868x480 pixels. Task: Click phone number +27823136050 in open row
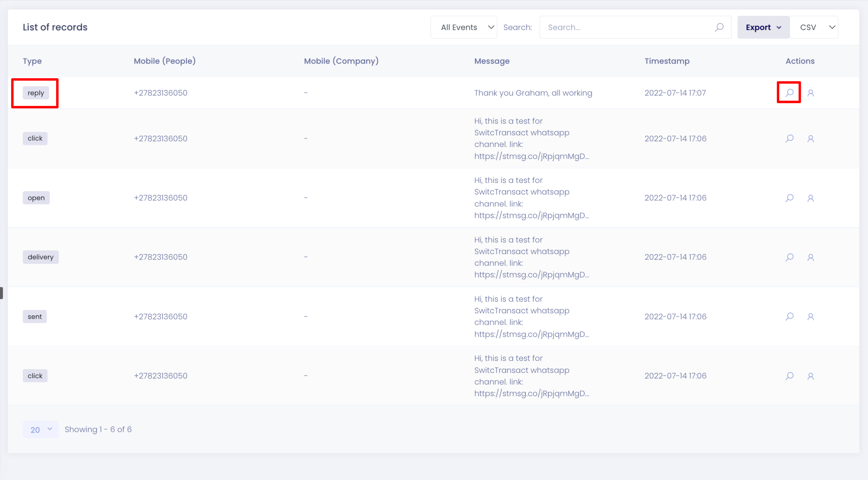[160, 198]
